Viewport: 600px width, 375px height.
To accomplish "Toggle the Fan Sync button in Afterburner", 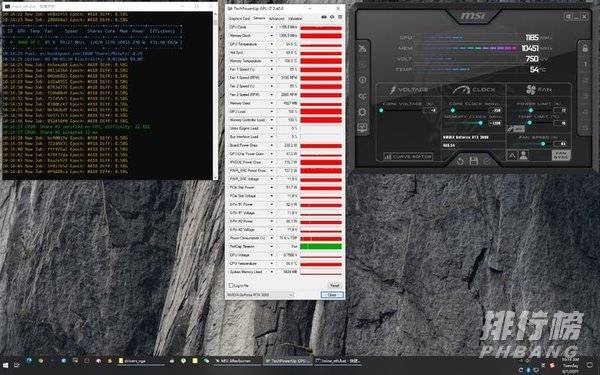I will 561,155.
